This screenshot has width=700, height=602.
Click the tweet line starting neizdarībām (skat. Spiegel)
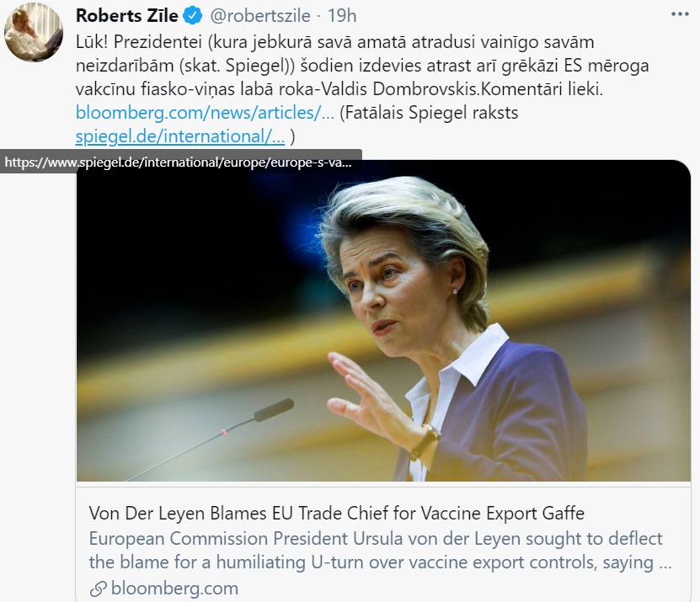point(362,66)
